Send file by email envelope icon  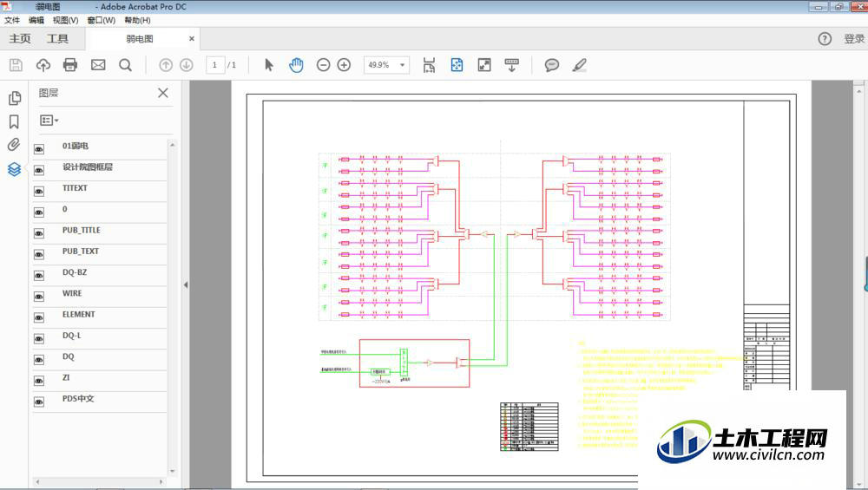pyautogui.click(x=98, y=65)
